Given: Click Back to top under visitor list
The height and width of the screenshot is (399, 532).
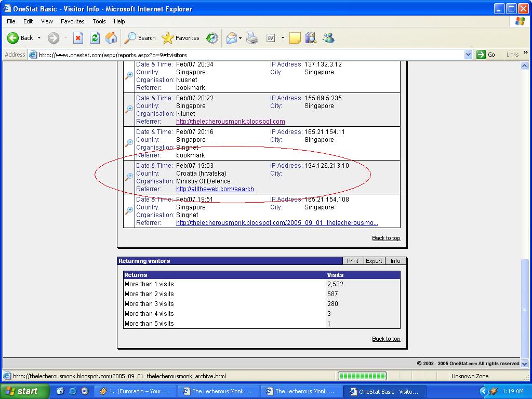Looking at the screenshot, I should (x=386, y=238).
